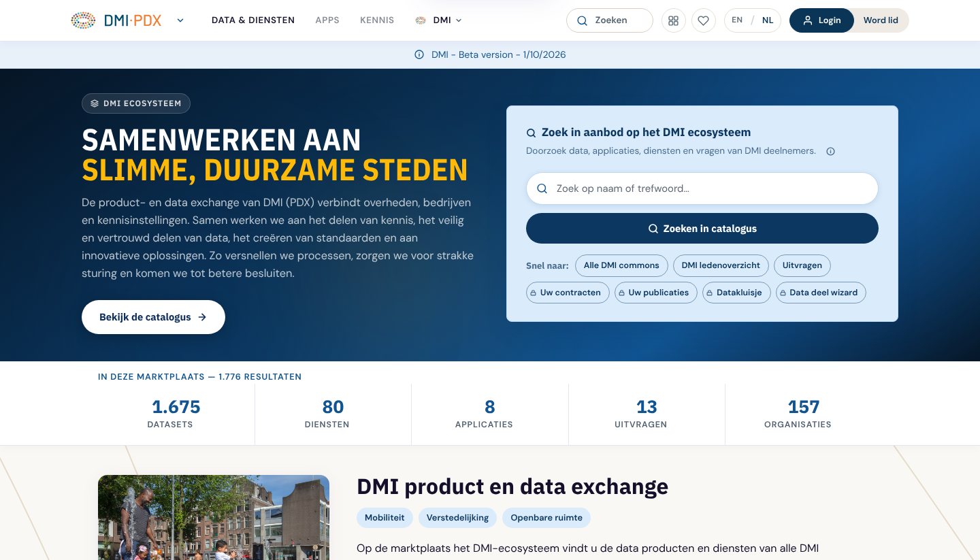Switch language to NL
The width and height of the screenshot is (980, 560).
point(768,20)
